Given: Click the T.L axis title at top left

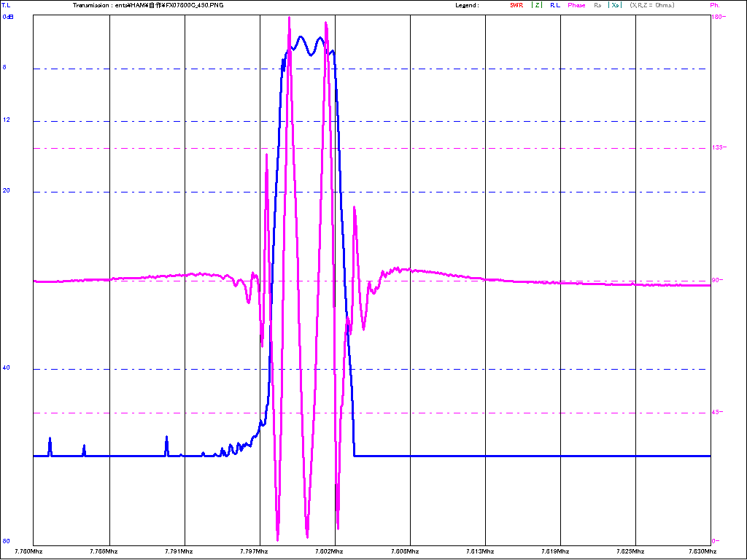Looking at the screenshot, I should point(7,5).
